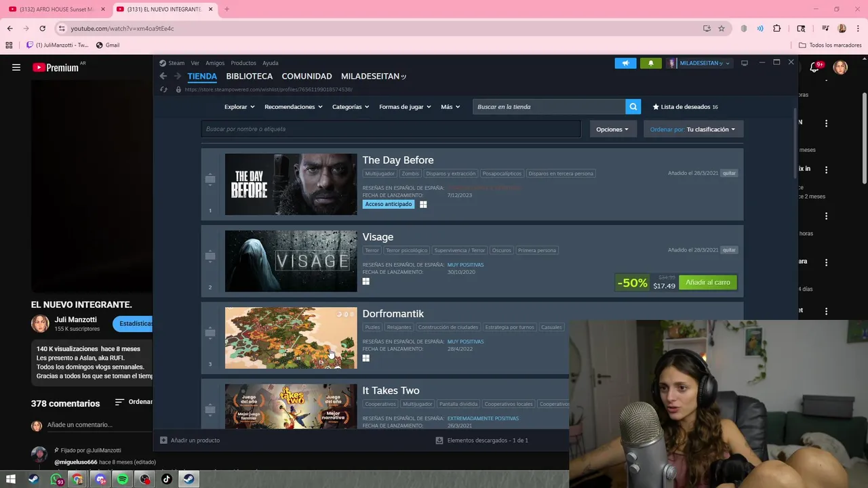
Task: Click the Windows platform icon under Dorfromantik
Action: [x=366, y=358]
